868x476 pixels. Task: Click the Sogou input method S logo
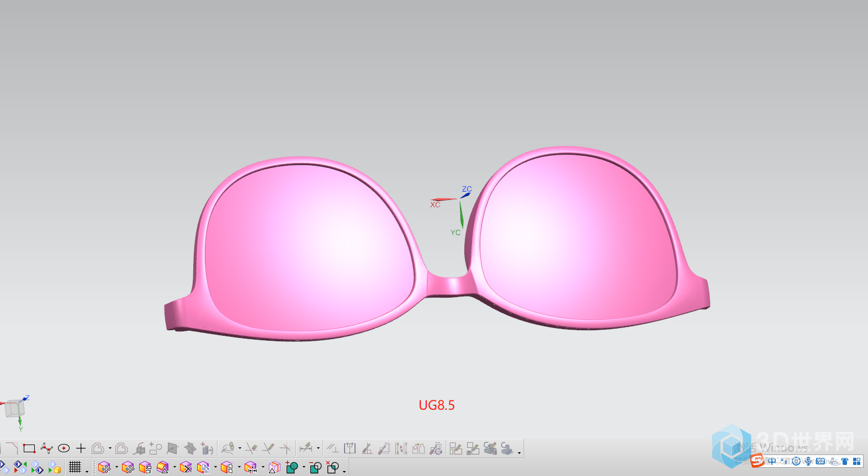click(758, 460)
